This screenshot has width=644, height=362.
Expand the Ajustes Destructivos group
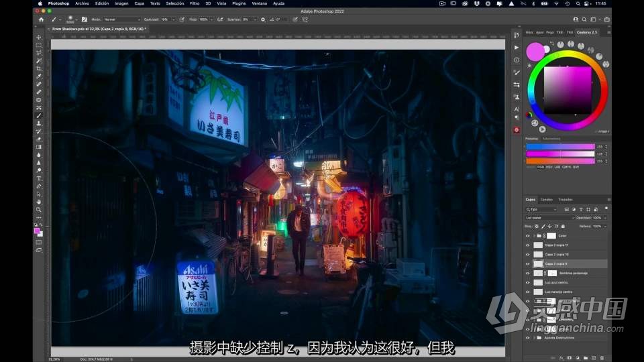click(x=534, y=338)
